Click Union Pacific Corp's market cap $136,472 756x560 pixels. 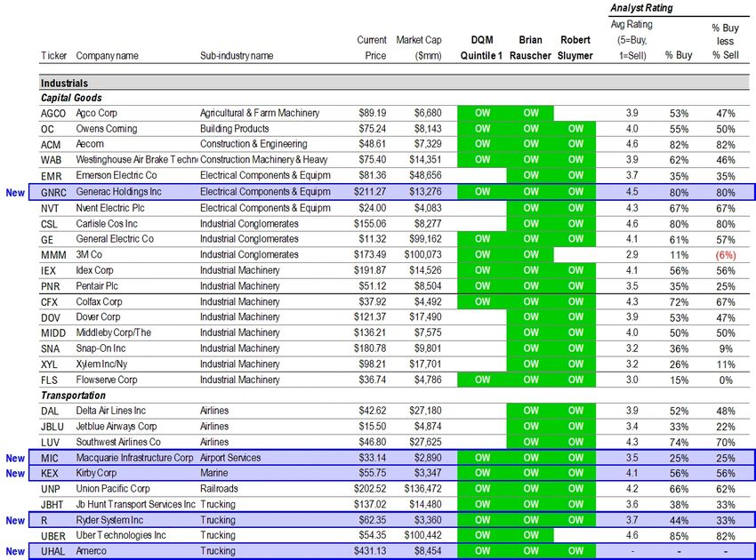422,489
